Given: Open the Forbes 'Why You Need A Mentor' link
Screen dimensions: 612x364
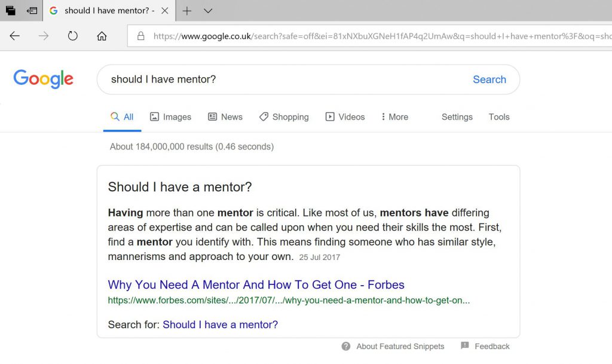Looking at the screenshot, I should 256,285.
